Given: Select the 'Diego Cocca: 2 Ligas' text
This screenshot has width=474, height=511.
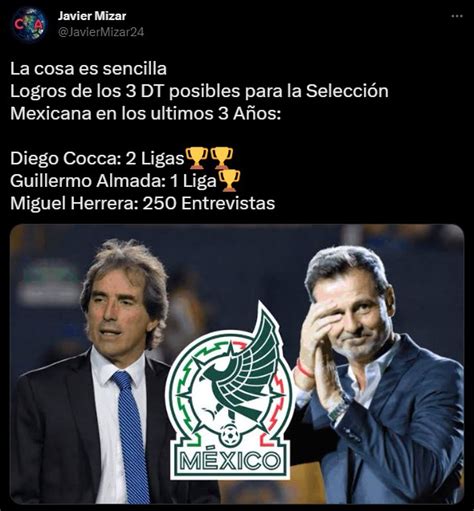Looking at the screenshot, I should 97,158.
